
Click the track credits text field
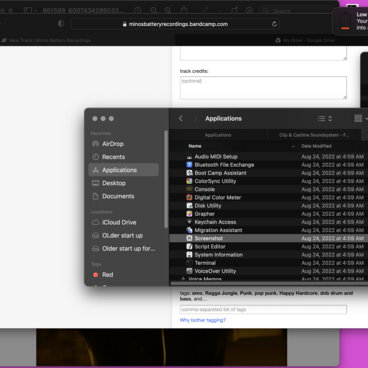tap(263, 88)
